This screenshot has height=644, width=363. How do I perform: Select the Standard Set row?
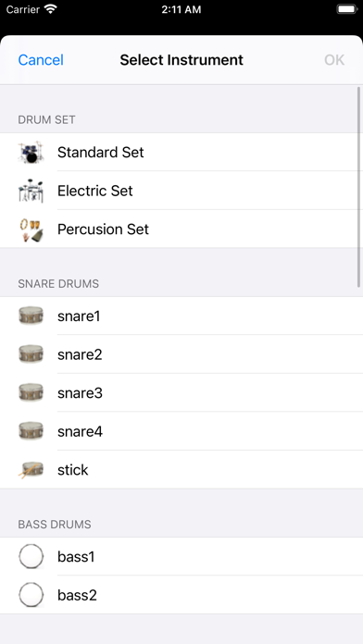pyautogui.click(x=181, y=153)
